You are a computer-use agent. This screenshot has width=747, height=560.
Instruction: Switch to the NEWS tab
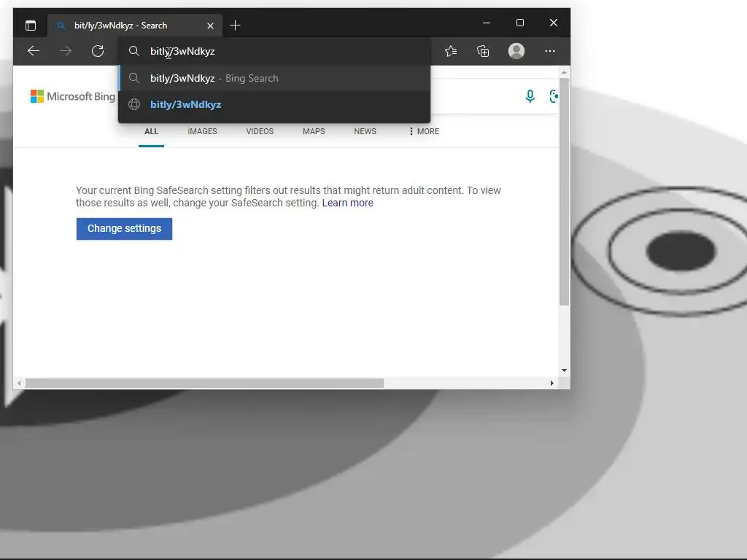365,131
